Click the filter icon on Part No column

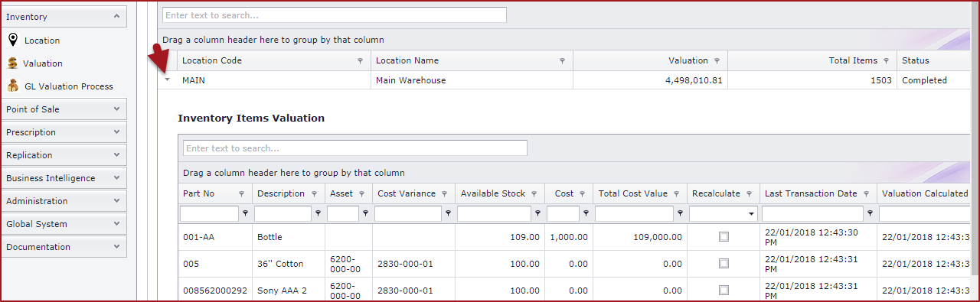tap(242, 194)
